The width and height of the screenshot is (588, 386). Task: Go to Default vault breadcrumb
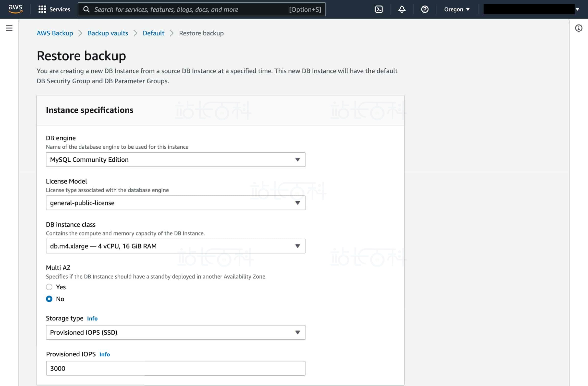[153, 33]
